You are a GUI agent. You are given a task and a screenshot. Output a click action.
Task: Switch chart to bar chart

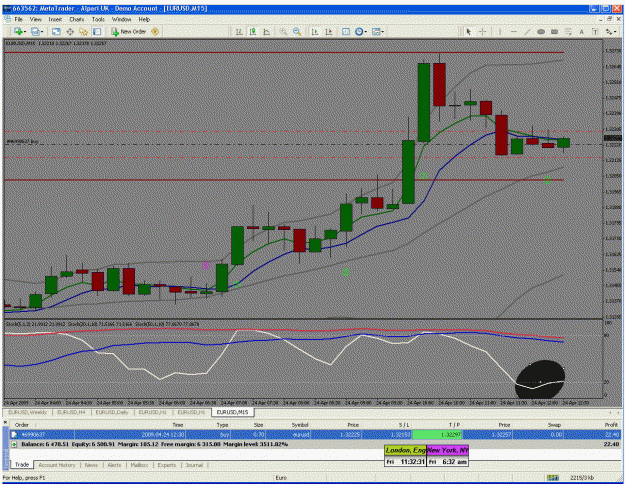pyautogui.click(x=239, y=31)
